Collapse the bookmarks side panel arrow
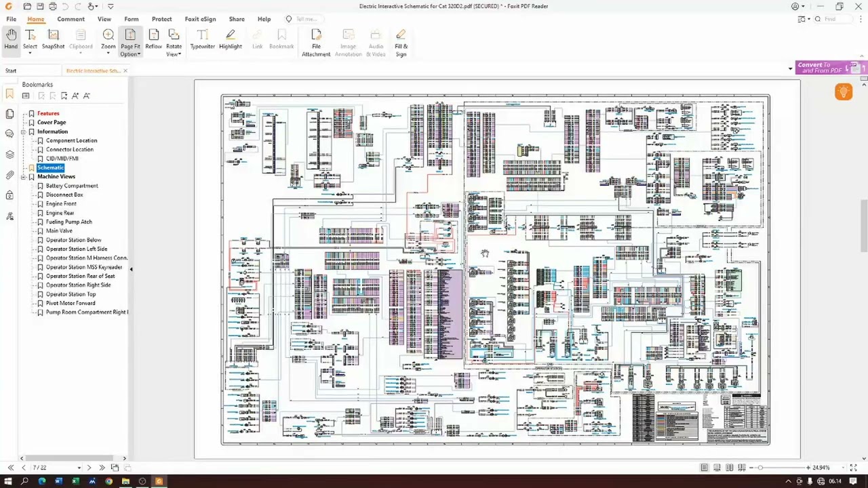This screenshot has height=488, width=868. click(131, 269)
